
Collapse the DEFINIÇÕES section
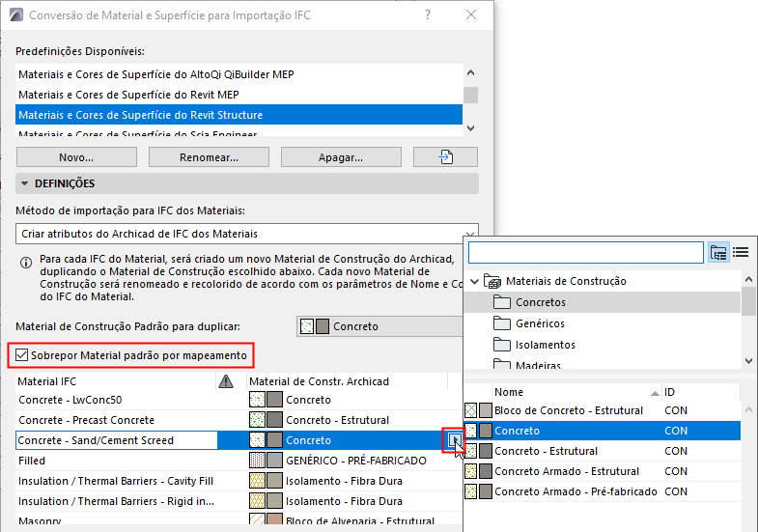pyautogui.click(x=25, y=183)
